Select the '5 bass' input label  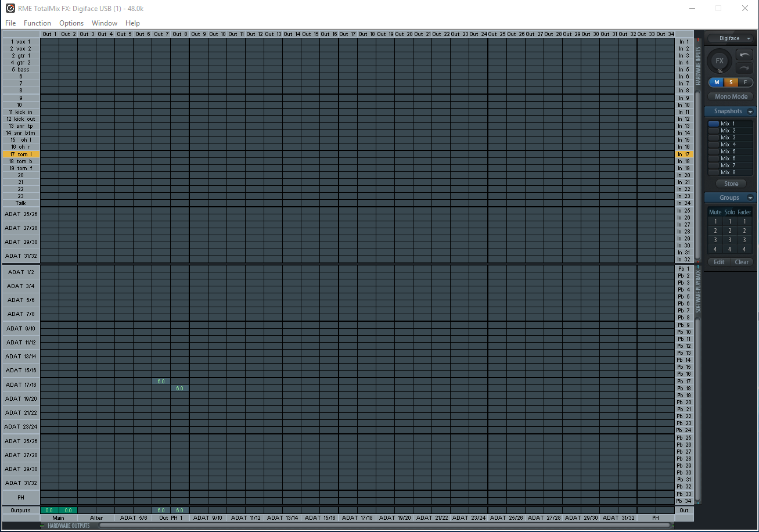coord(21,70)
